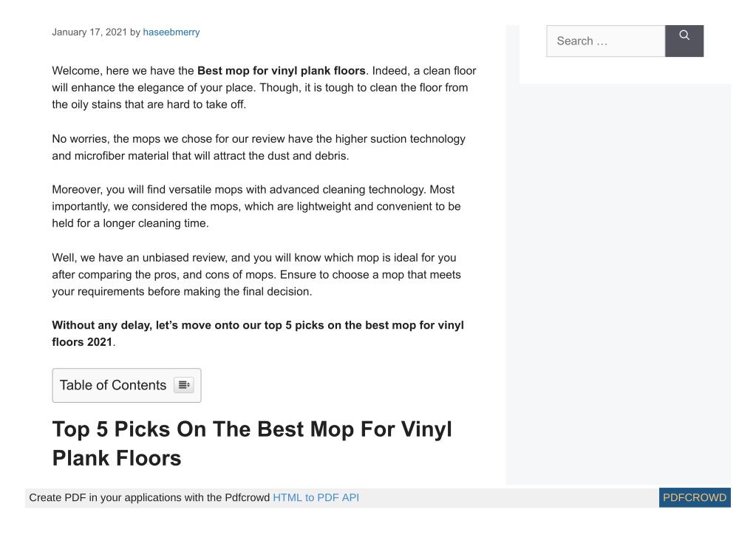This screenshot has width=756, height=535.
Task: Open the HTML to PDF API link
Action: tap(316, 497)
